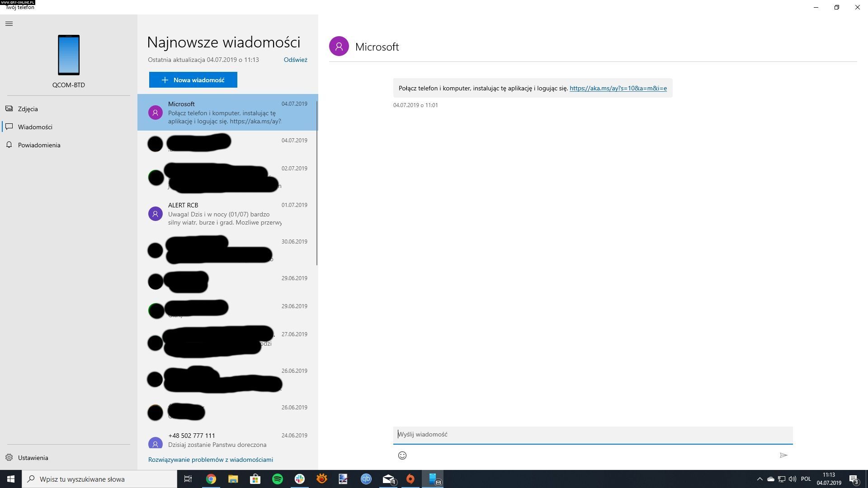Image resolution: width=868 pixels, height=488 pixels.
Task: Open Ustawienia settings
Action: pyautogui.click(x=33, y=458)
